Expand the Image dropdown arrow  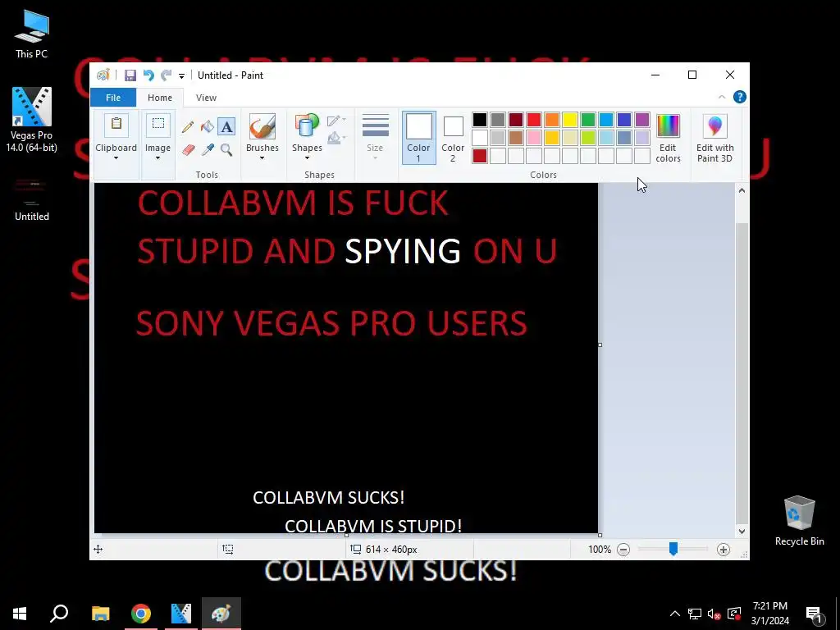pyautogui.click(x=157, y=158)
